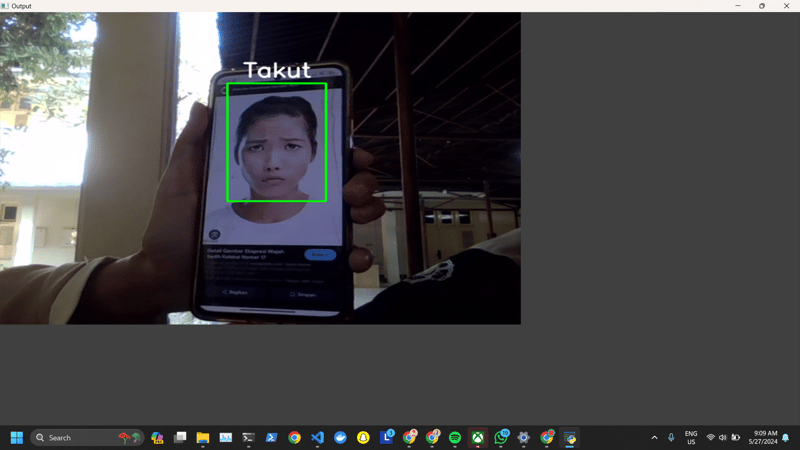This screenshot has height=450, width=800.
Task: Open the Terminal taskbar icon
Action: click(x=248, y=438)
